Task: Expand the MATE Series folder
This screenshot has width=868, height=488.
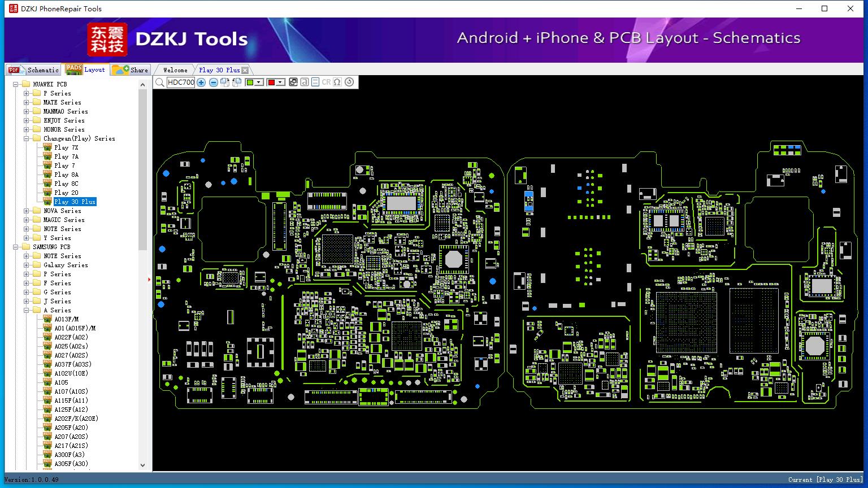Action: pyautogui.click(x=27, y=102)
